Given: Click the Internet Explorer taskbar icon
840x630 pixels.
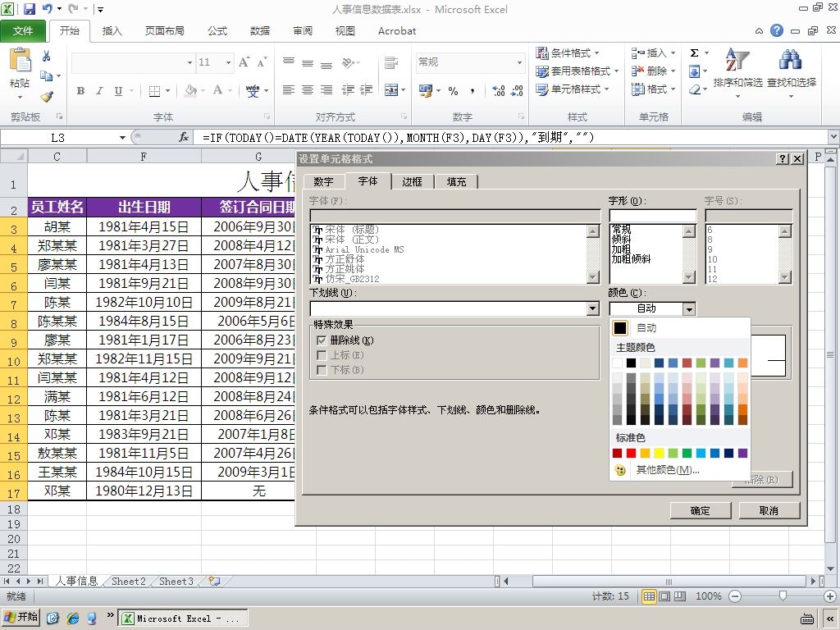Looking at the screenshot, I should pos(73,619).
